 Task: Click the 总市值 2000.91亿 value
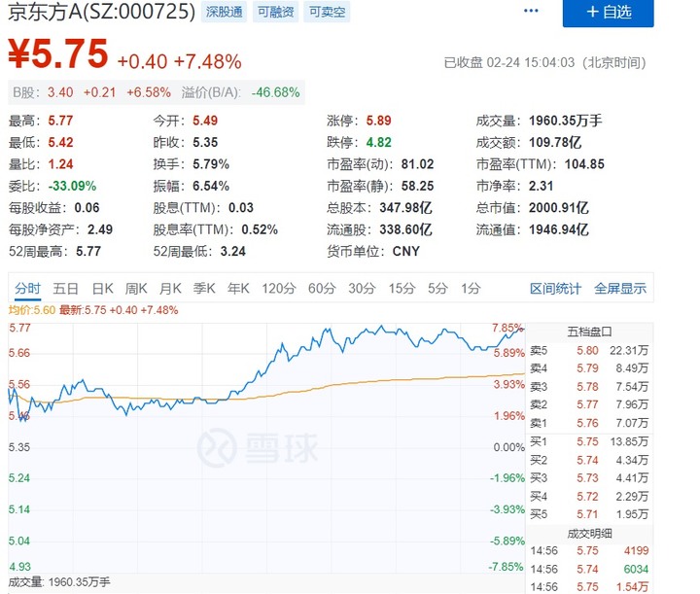point(558,207)
